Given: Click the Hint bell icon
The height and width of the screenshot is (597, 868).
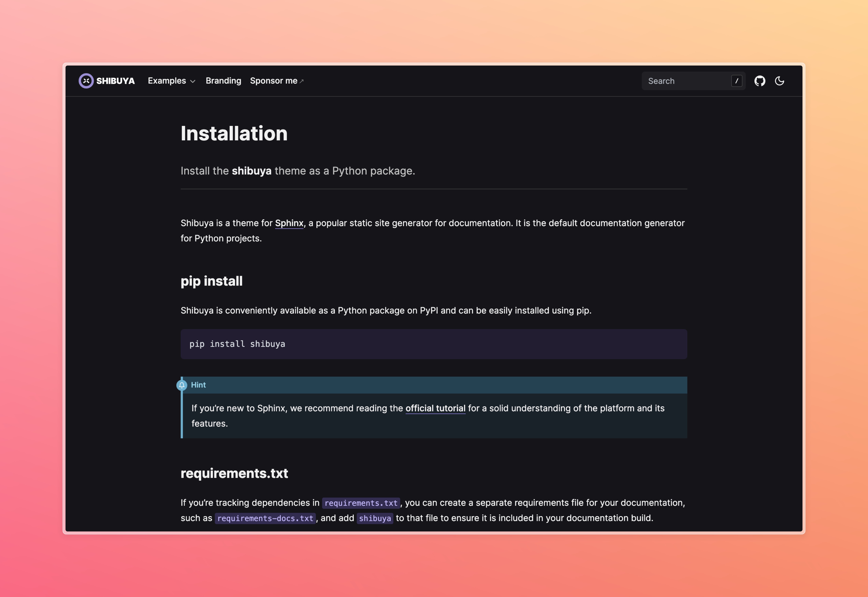Looking at the screenshot, I should click(x=182, y=385).
